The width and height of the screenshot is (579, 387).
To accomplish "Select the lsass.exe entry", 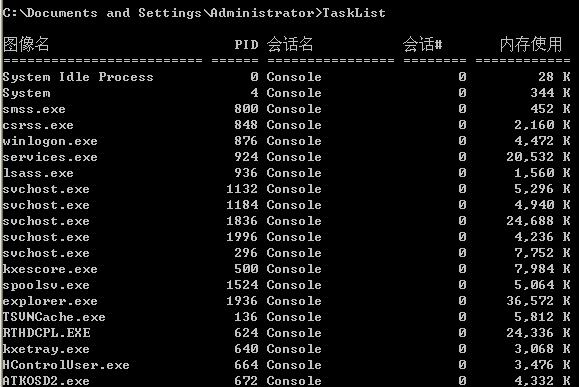I will (x=38, y=173).
